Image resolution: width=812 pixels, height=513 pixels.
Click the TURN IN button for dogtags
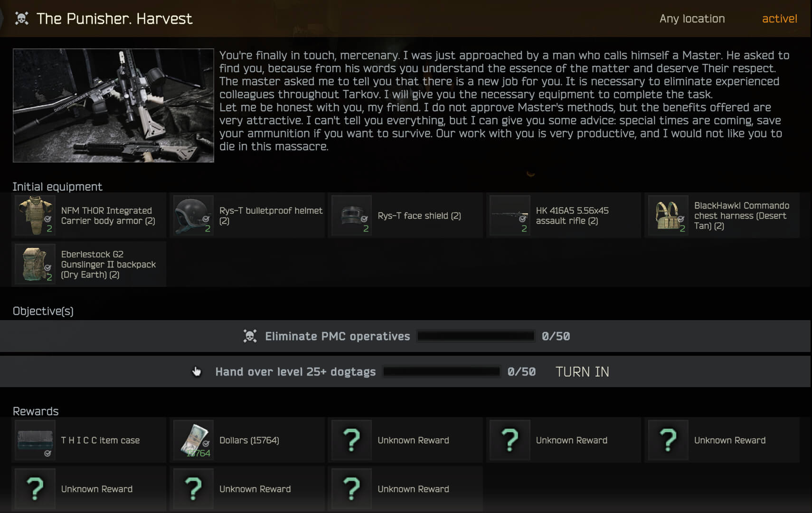click(x=582, y=371)
